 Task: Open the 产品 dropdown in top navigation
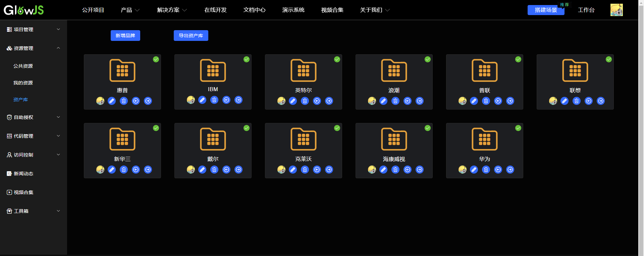[x=130, y=10]
